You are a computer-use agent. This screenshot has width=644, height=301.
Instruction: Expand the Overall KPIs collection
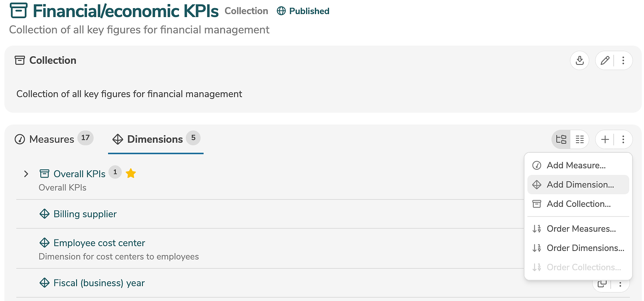26,174
